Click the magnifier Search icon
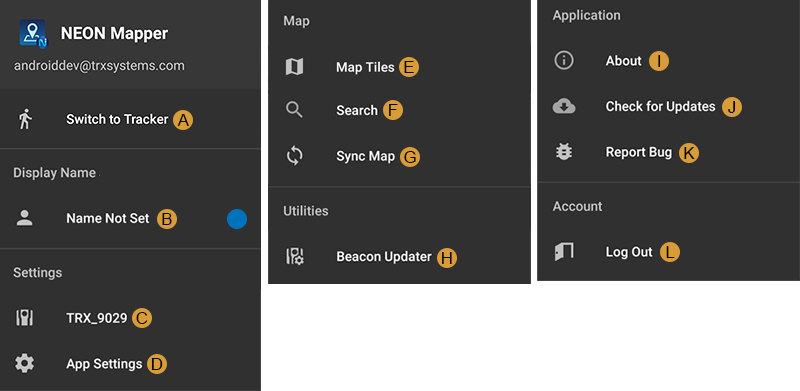 click(x=294, y=110)
